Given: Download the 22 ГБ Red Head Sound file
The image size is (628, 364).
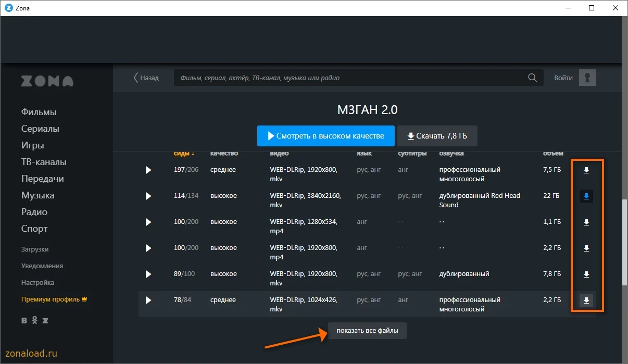Looking at the screenshot, I should click(x=586, y=196).
